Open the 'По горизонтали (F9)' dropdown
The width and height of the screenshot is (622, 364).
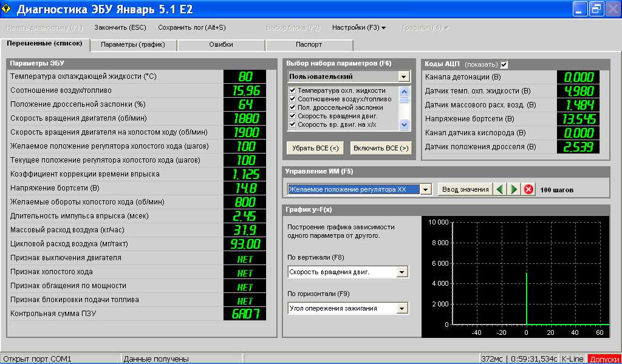(x=402, y=308)
